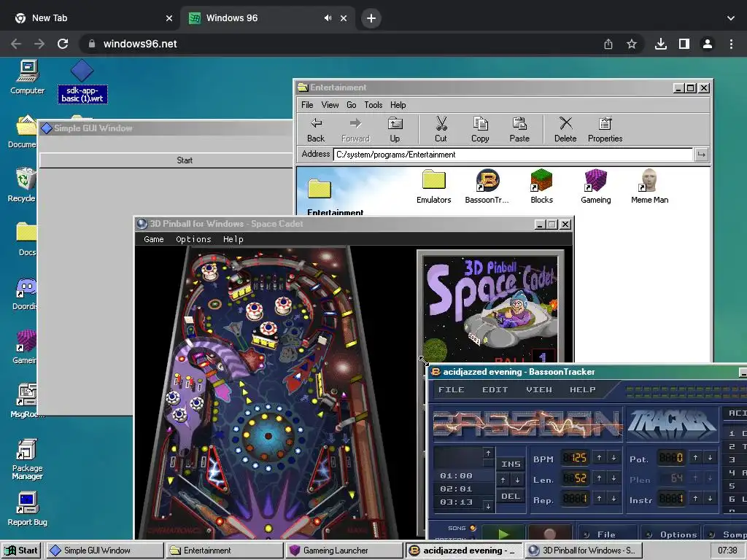
Task: Switch to Entertainment taskbar item
Action: click(x=225, y=551)
